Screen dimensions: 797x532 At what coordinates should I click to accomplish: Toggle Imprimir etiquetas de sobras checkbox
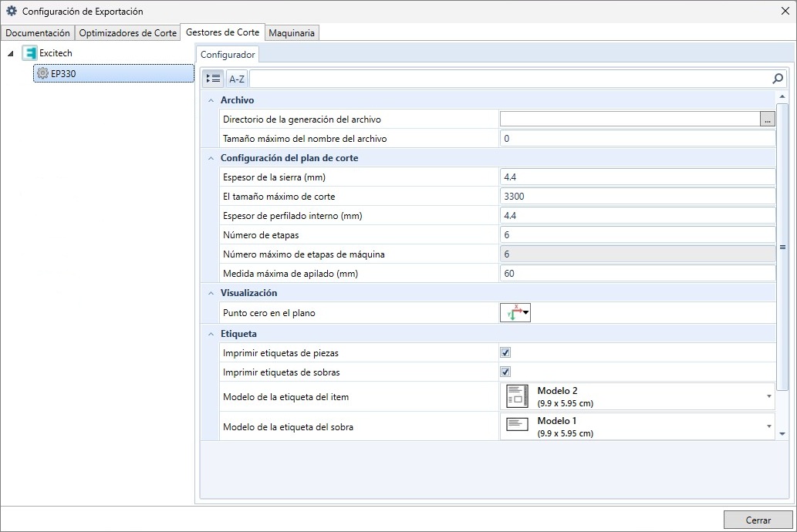505,372
